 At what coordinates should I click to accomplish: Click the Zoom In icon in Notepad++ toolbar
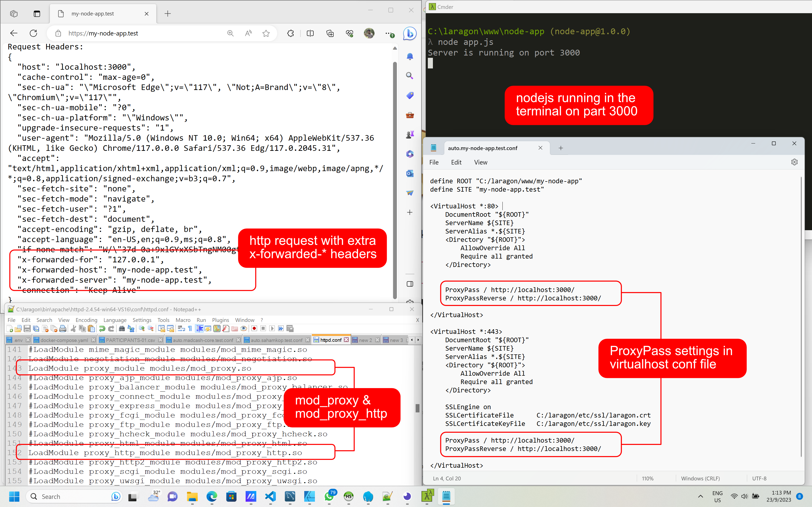click(142, 329)
